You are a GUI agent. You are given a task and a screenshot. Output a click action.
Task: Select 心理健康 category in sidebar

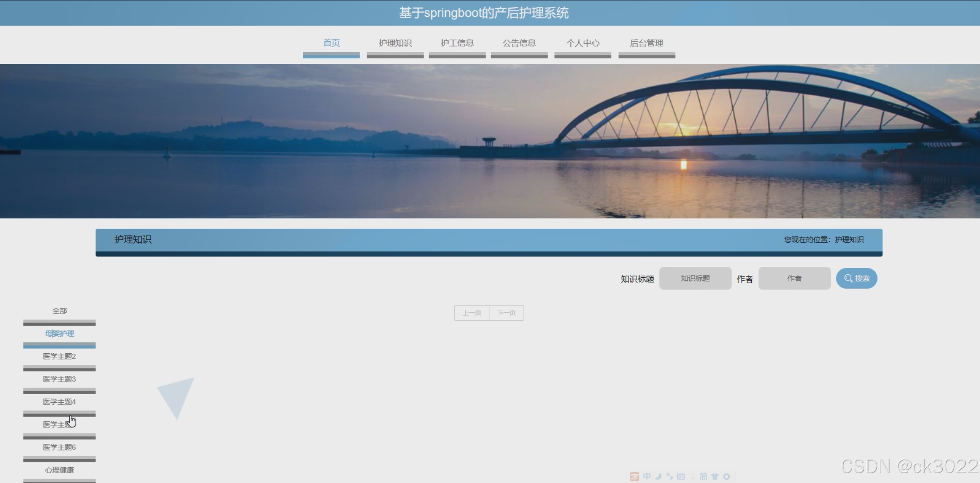point(59,470)
